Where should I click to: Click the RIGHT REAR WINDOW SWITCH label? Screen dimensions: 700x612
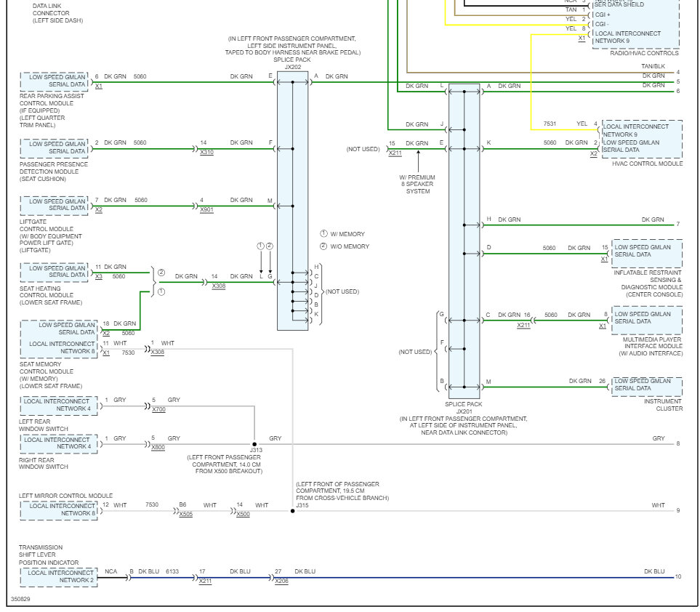click(x=44, y=463)
